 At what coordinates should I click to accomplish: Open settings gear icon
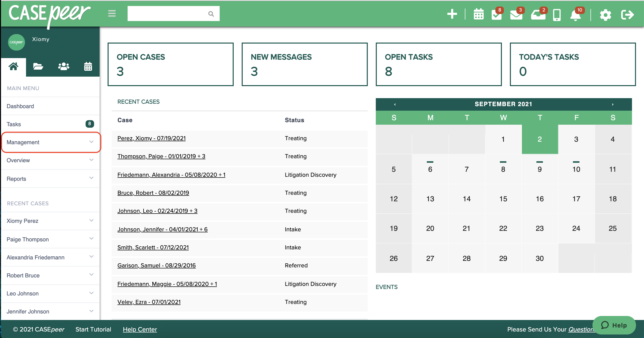605,15
